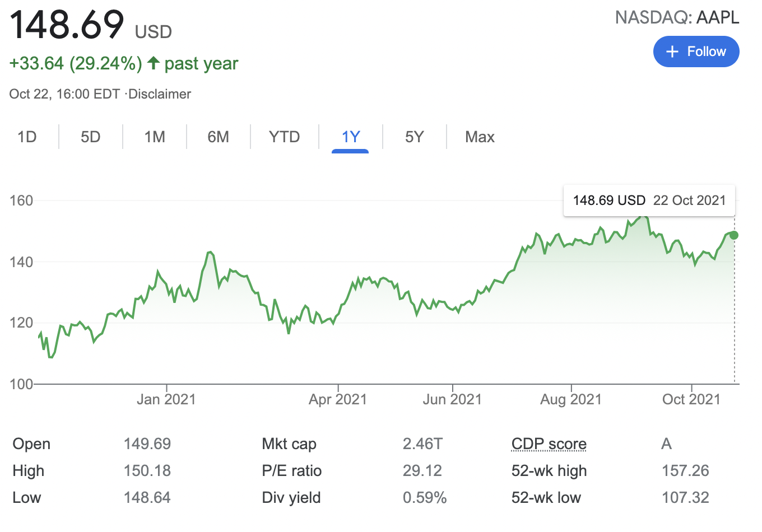Open the CDP score link
The height and width of the screenshot is (532, 762).
pos(549,444)
